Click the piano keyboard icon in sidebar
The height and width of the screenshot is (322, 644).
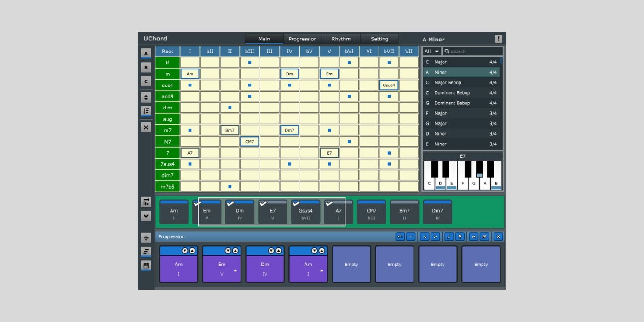(x=146, y=265)
